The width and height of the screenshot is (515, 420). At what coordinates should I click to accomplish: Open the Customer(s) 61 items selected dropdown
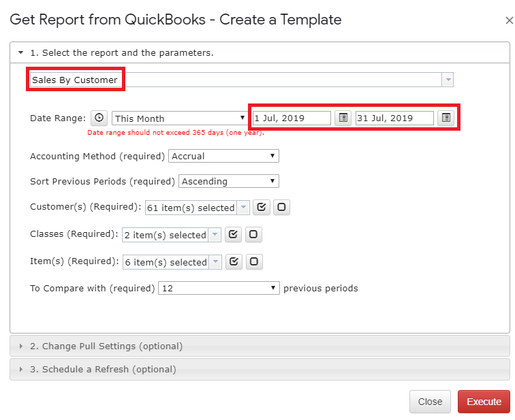[197, 208]
